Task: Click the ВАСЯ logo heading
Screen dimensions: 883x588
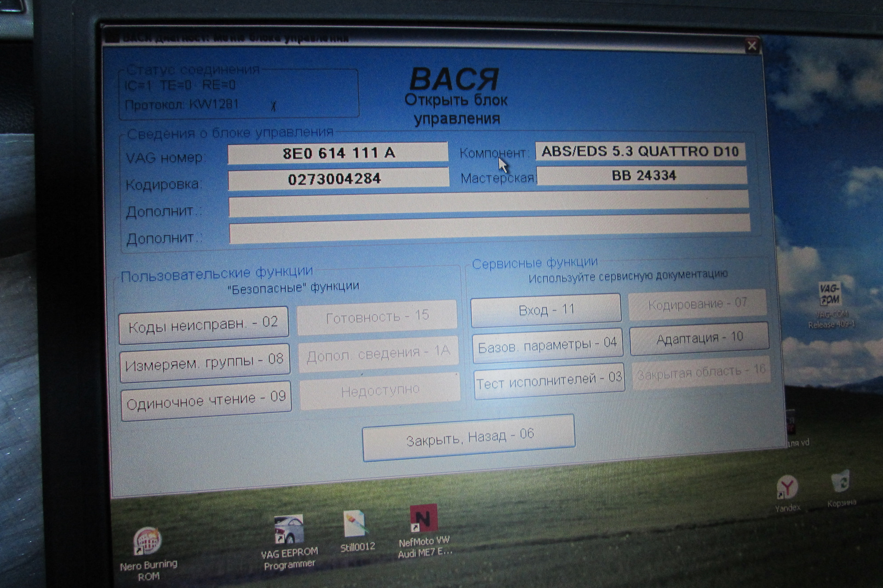Action: click(454, 79)
